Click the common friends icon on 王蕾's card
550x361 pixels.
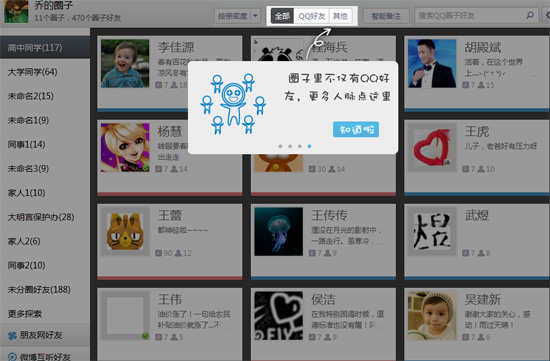pos(178,253)
